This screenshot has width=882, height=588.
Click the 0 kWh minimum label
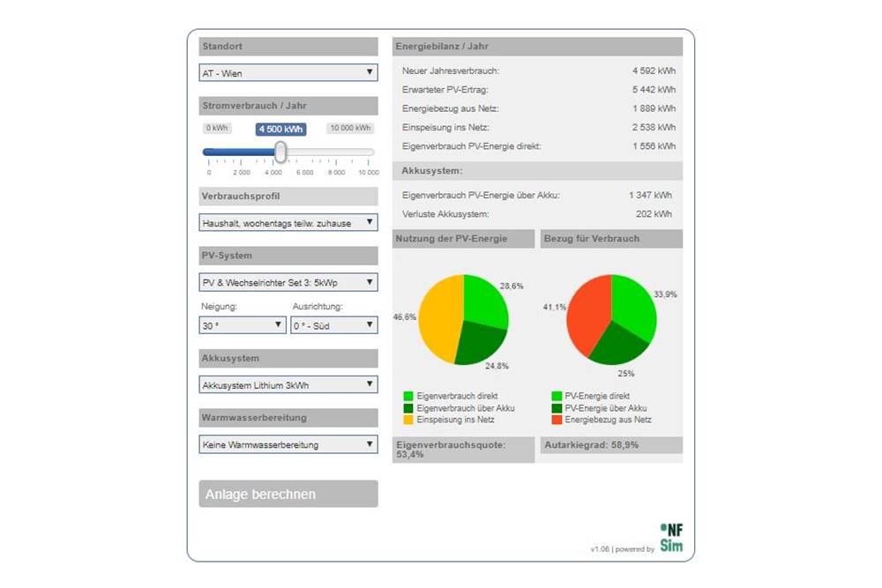(x=217, y=128)
